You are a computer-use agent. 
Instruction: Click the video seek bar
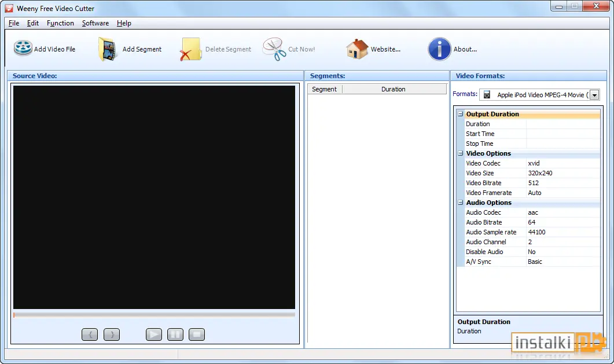click(x=155, y=315)
